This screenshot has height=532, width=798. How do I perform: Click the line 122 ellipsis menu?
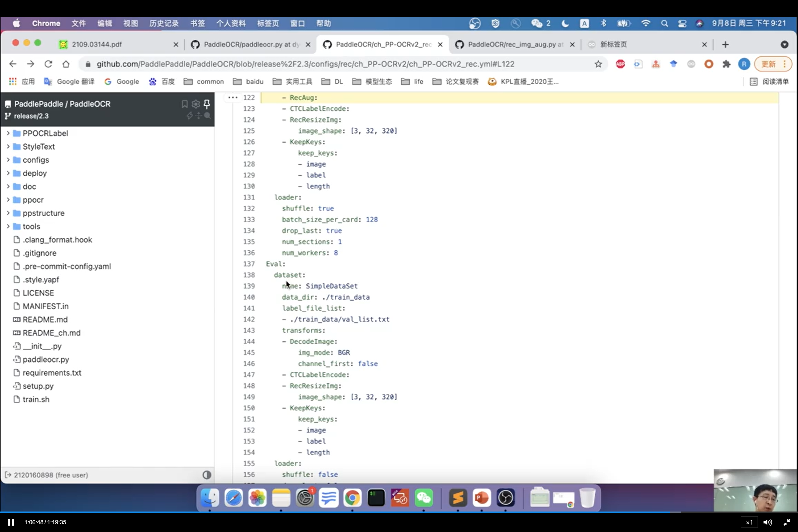[233, 97]
